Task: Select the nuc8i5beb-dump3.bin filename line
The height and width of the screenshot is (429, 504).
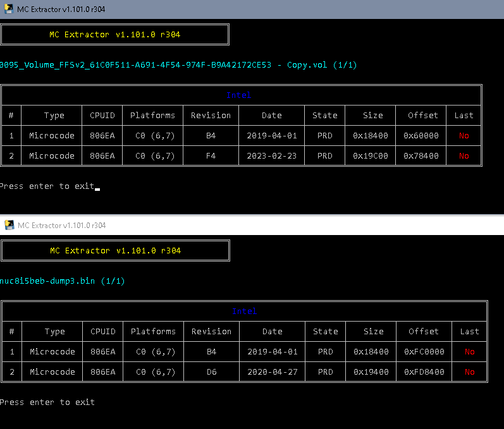Action: point(63,281)
